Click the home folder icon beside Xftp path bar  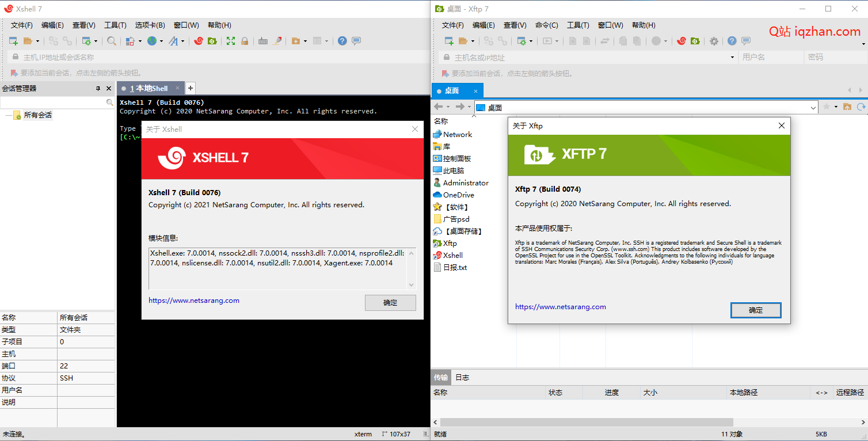coord(847,107)
